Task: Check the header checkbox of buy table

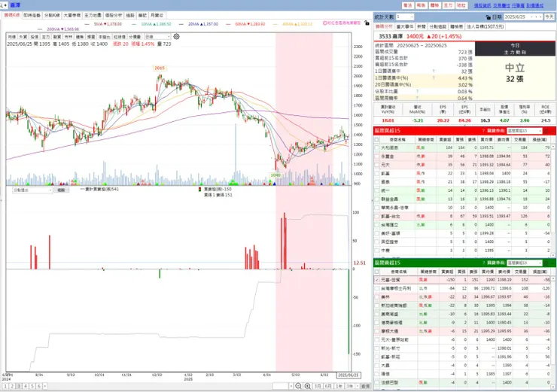Action: point(377,139)
